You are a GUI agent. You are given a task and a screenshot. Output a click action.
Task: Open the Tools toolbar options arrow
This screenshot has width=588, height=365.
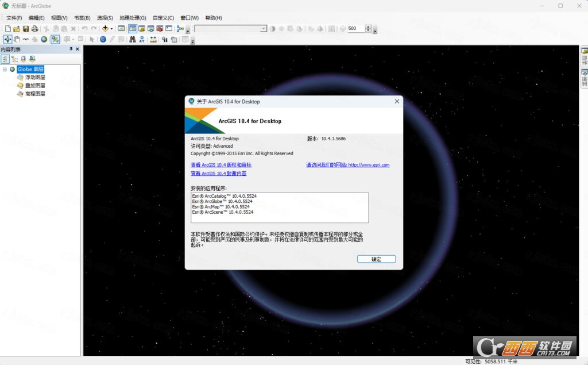point(193,41)
